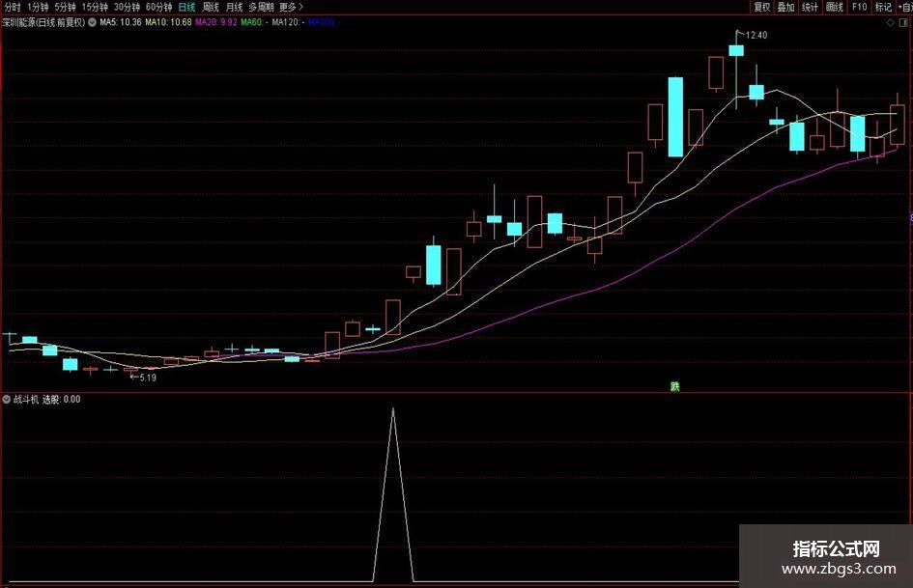913x588 pixels.
Task: Toggle the round icon beside 深圳能源 title
Action: coord(93,22)
